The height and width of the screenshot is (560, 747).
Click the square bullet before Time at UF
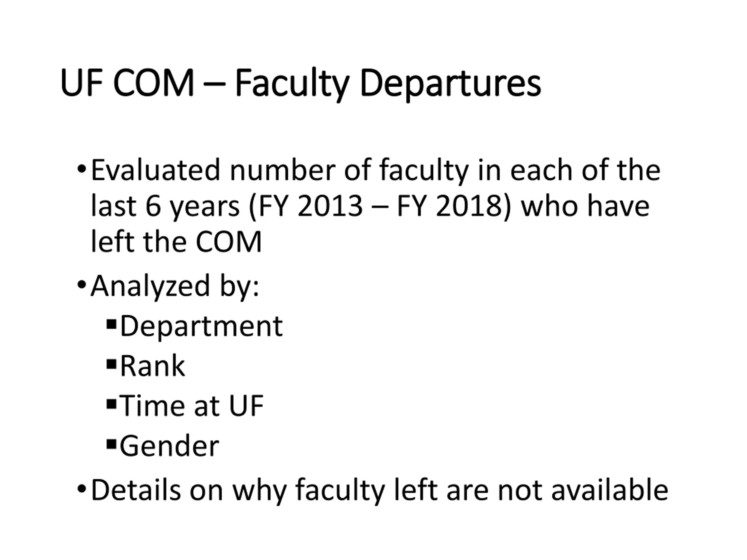111,404
